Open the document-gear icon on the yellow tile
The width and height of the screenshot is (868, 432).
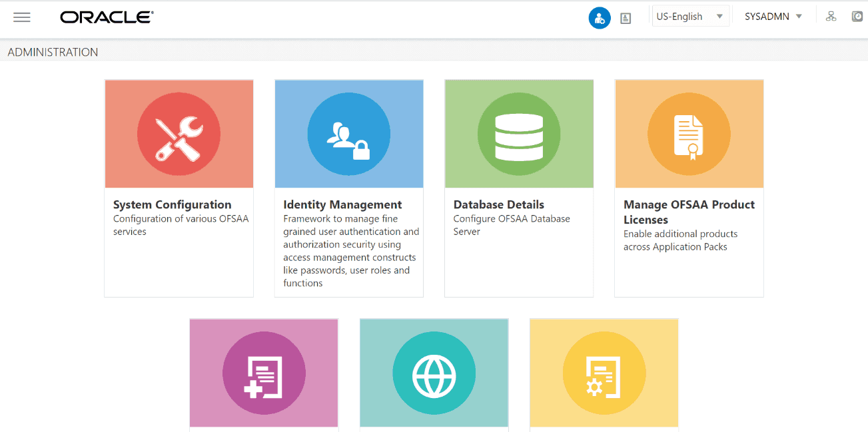point(604,373)
